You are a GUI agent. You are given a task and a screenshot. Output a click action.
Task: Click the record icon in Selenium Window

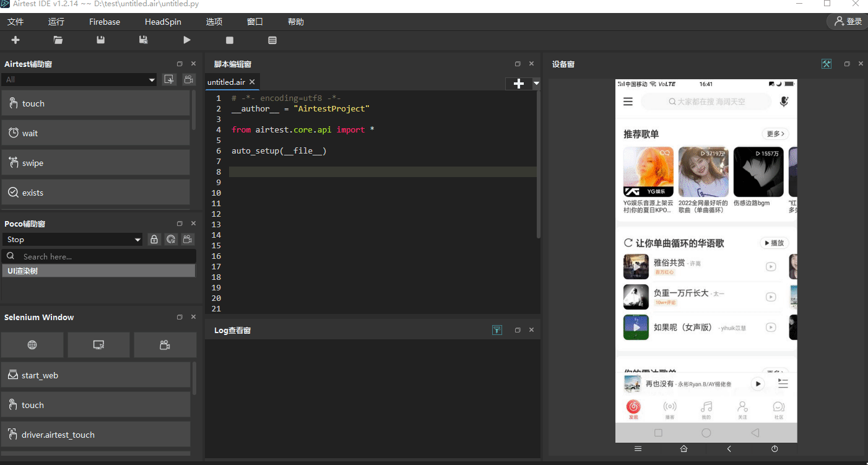pos(165,345)
